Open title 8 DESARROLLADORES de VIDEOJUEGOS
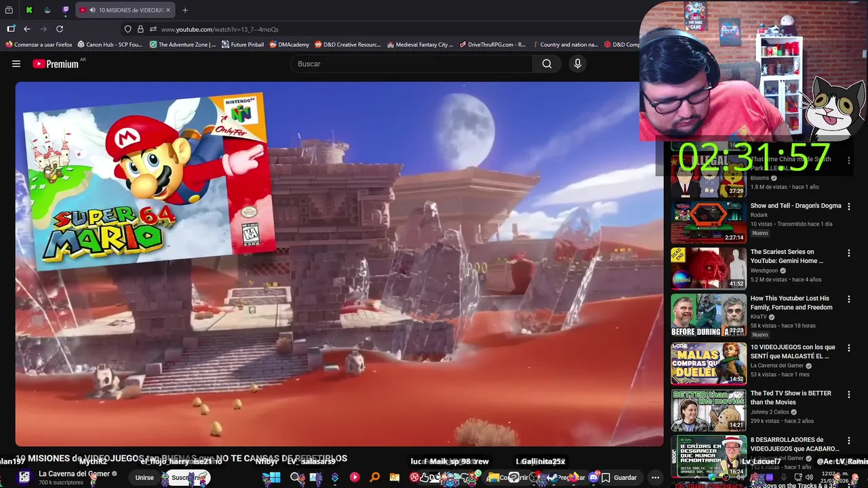Screen dimensions: 868x488 (x=795, y=444)
